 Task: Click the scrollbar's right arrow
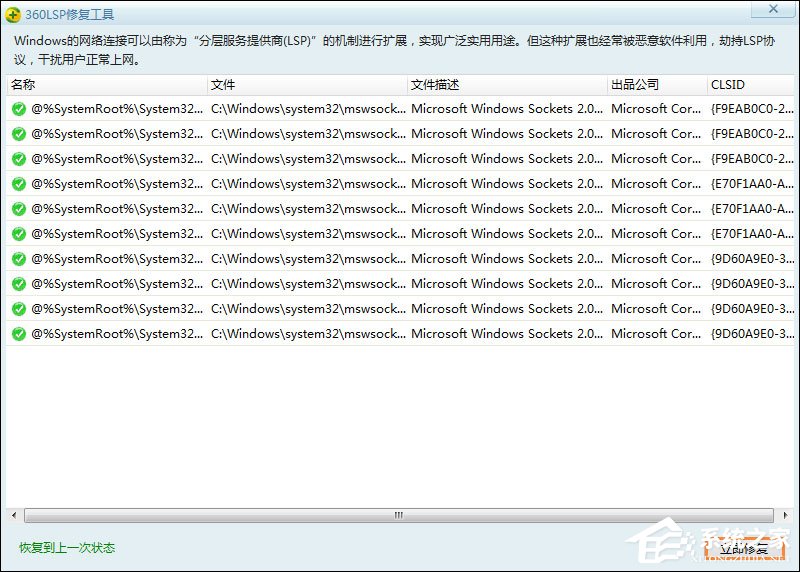coord(786,515)
